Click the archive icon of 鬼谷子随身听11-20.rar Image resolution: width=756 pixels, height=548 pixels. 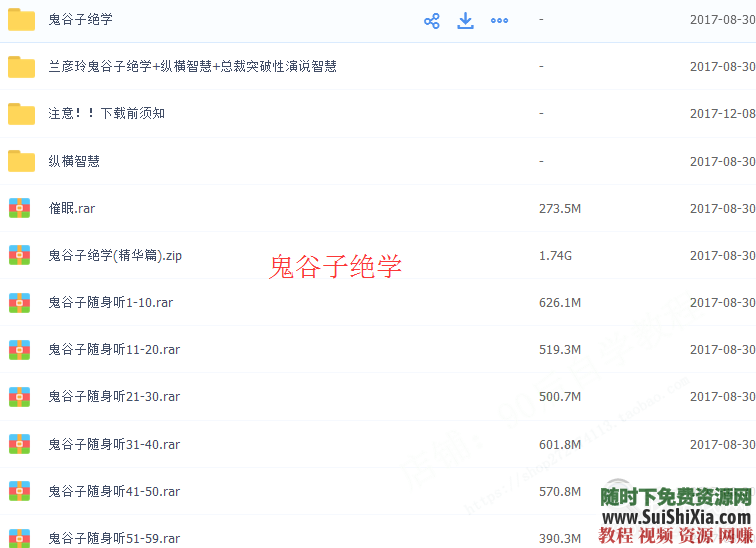20,349
